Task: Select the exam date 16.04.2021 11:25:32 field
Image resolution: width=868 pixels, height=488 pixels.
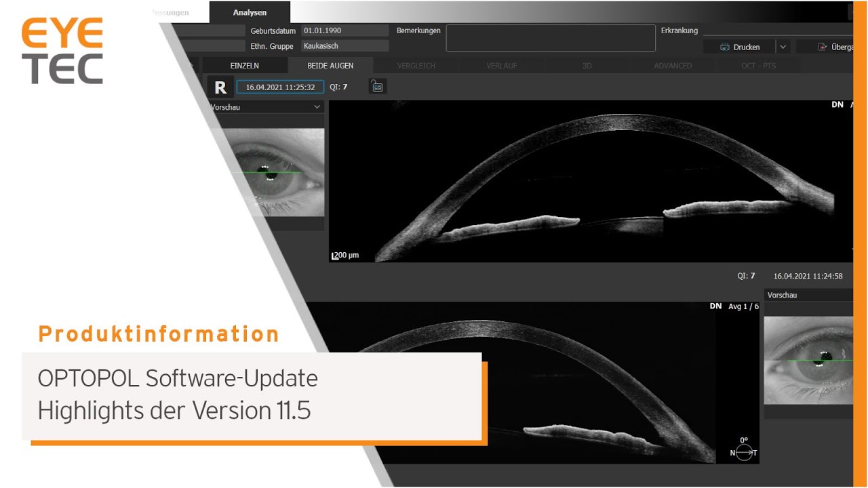Action: click(x=280, y=87)
